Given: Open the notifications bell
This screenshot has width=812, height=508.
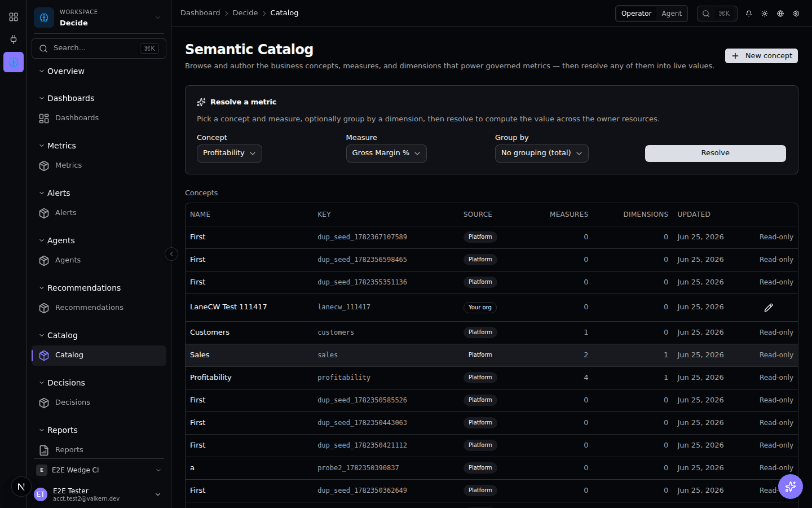Looking at the screenshot, I should pyautogui.click(x=749, y=14).
